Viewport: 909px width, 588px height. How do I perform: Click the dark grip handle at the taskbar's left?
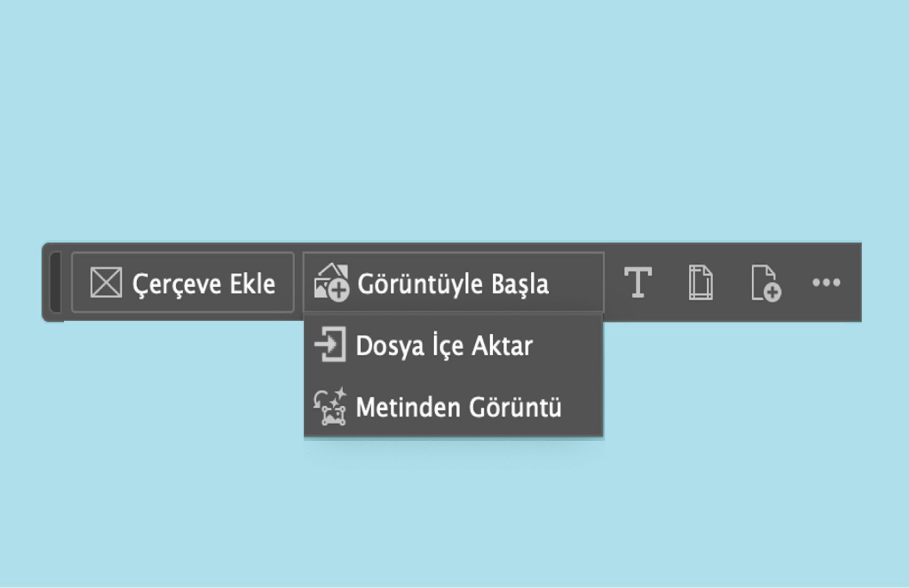click(56, 283)
